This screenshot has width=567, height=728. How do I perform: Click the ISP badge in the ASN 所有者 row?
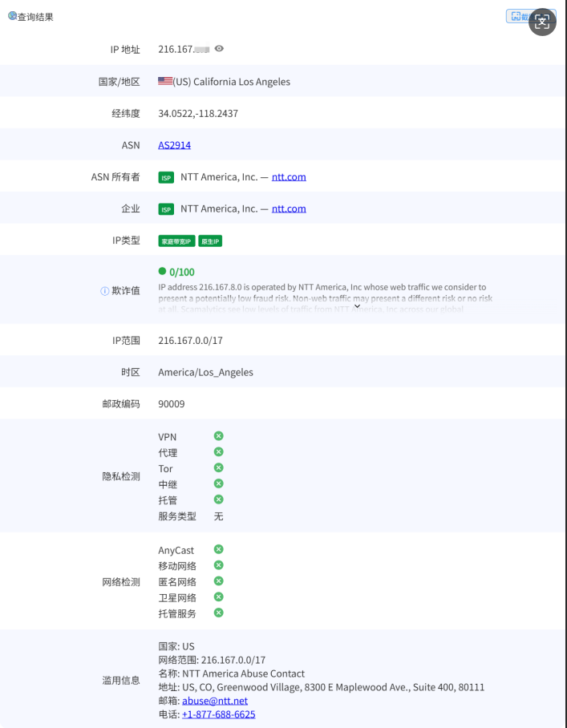(166, 177)
